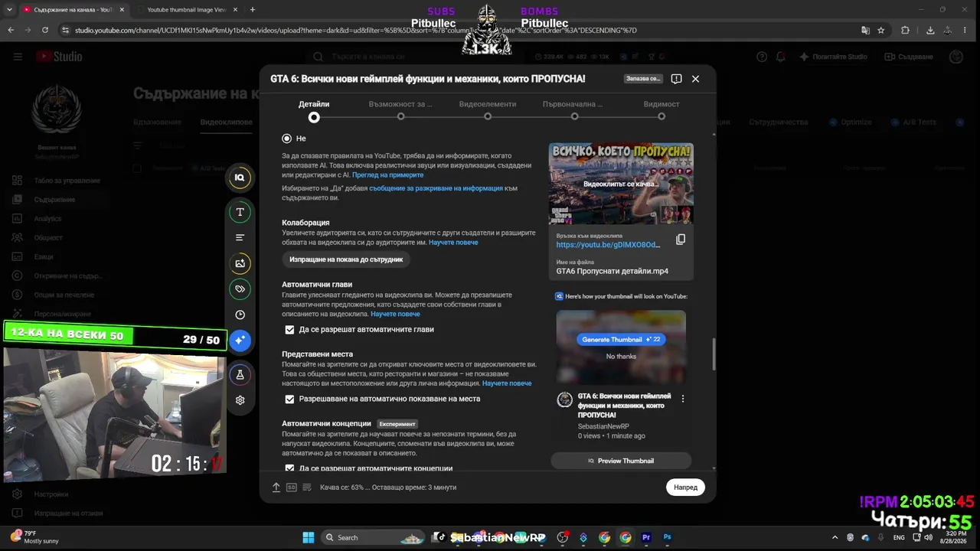Open Photoshop from the taskbar
This screenshot has height=551, width=980.
click(668, 537)
